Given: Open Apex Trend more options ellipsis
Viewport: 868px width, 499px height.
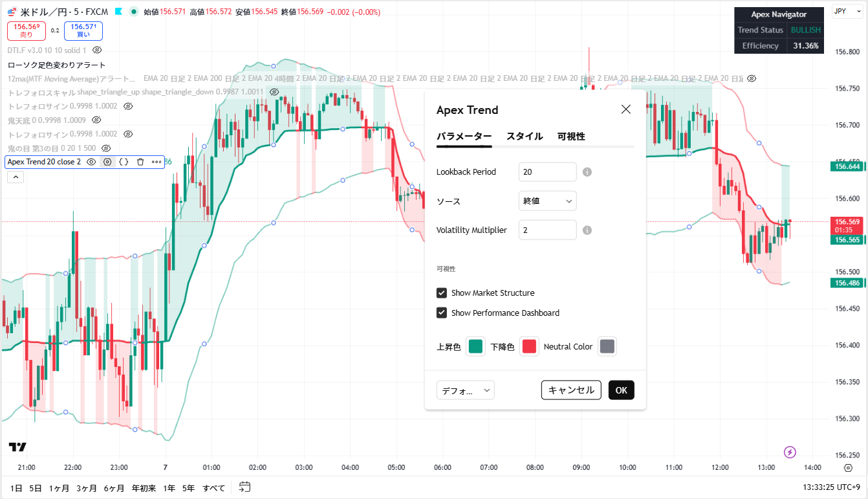Looking at the screenshot, I should point(157,162).
